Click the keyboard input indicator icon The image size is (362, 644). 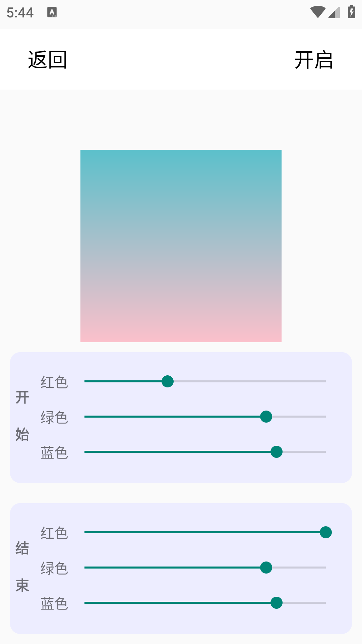point(52,12)
